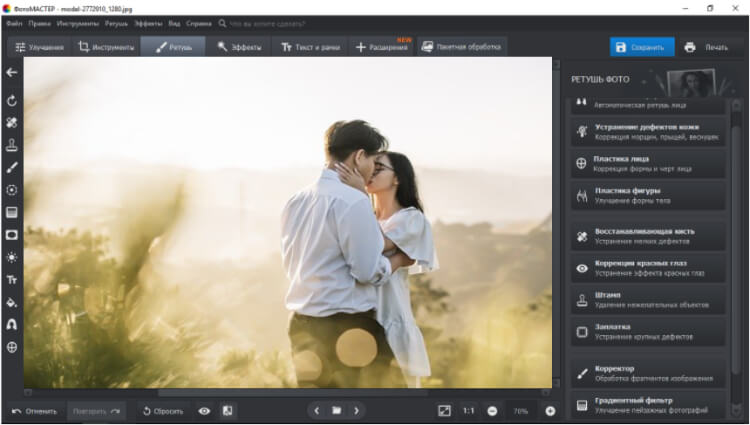This screenshot has width=750, height=425.
Task: Click the zoom in plus icon
Action: (x=550, y=411)
